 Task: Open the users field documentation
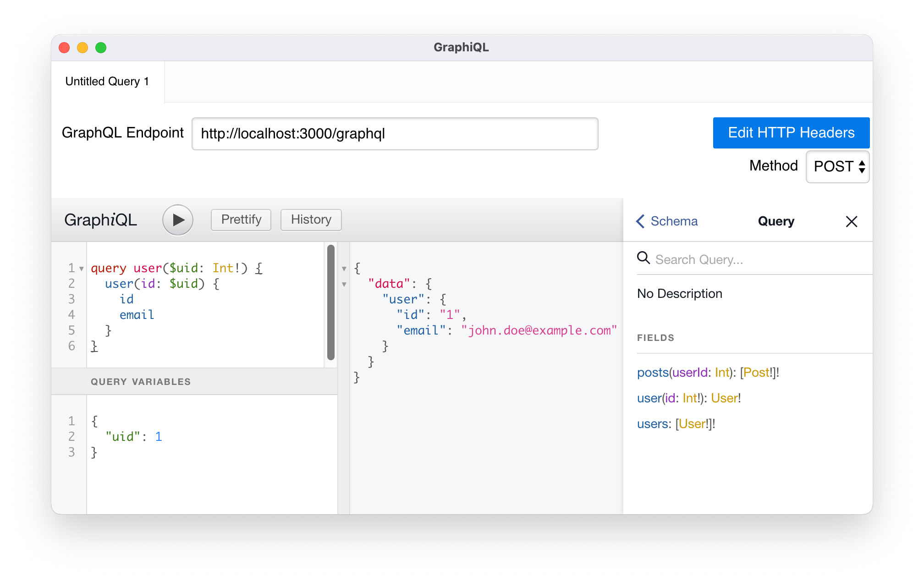coord(653,424)
